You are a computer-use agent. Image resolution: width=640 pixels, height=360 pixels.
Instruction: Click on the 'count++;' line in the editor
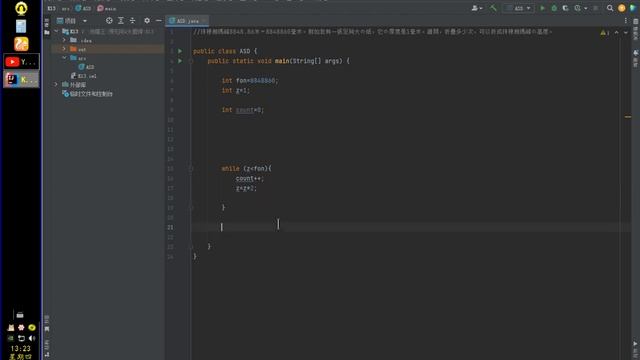[250, 178]
